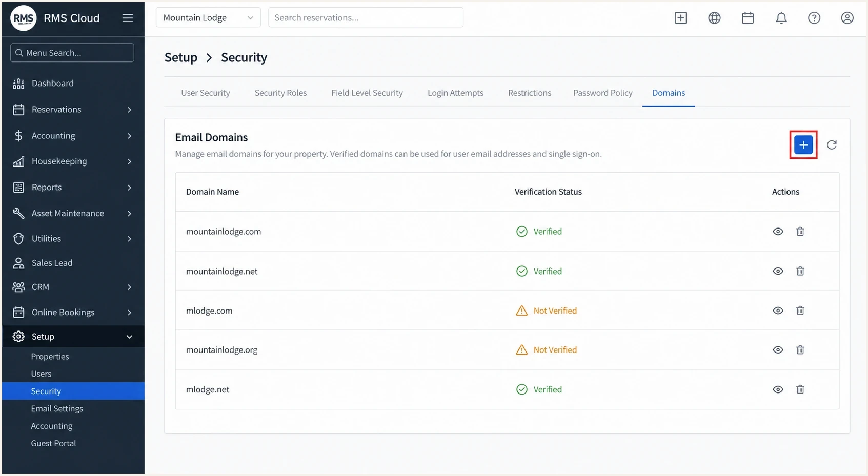Expand the Accounting menu chevron
Image resolution: width=868 pixels, height=476 pixels.
coord(129,136)
